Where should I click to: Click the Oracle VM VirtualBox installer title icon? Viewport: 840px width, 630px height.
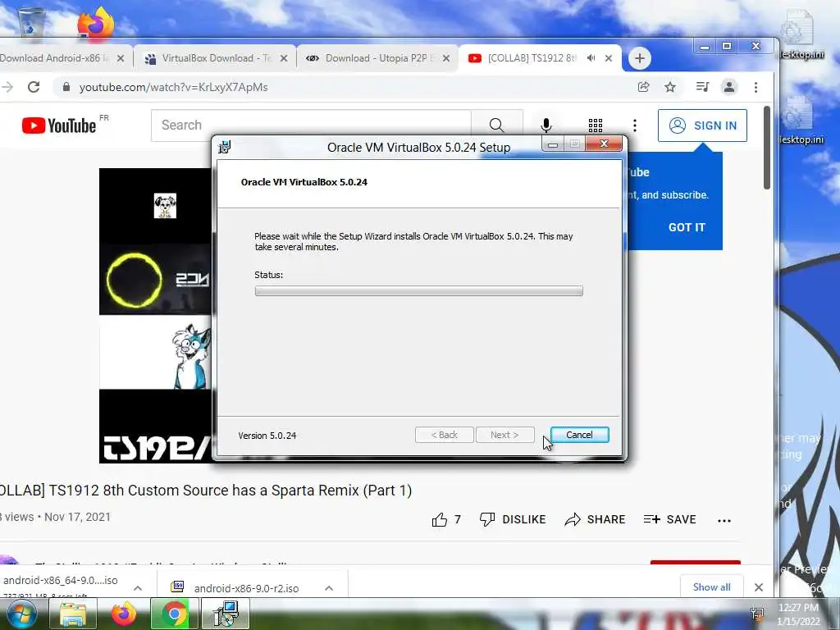tap(225, 147)
